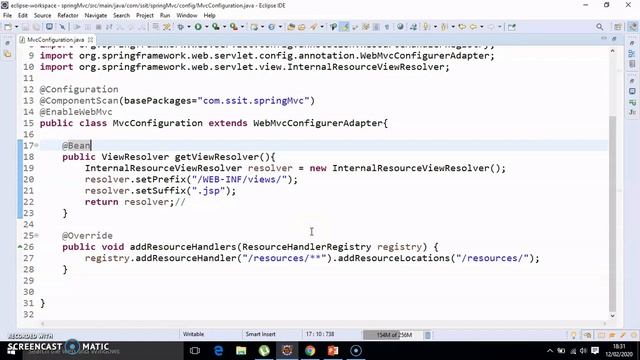The image size is (640, 360).
Task: Toggle Block Selection mode icon
Action: (376, 27)
